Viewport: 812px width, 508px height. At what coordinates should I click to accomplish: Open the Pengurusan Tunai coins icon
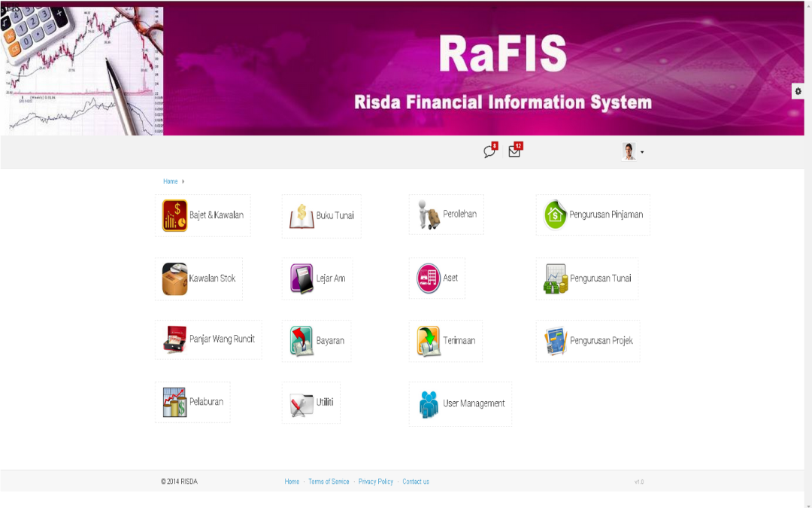click(556, 279)
